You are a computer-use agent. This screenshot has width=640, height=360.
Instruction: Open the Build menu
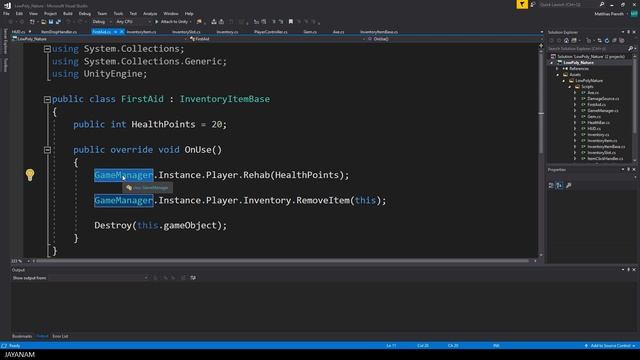click(67, 13)
